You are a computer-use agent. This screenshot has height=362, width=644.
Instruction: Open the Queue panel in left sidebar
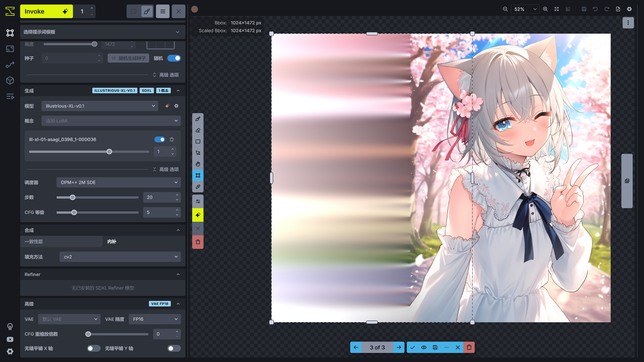[x=10, y=97]
